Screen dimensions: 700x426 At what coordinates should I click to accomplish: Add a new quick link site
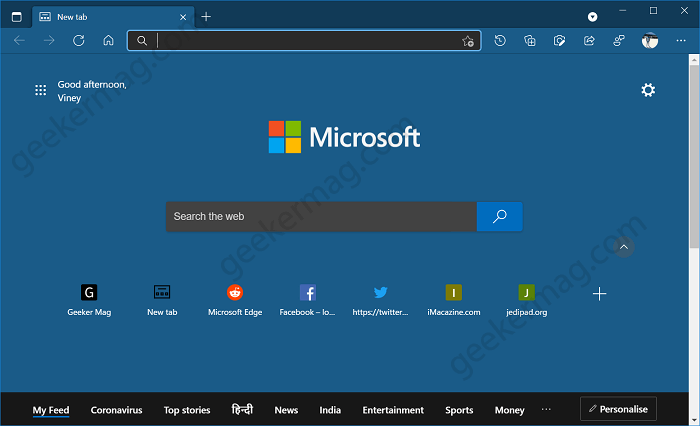click(x=599, y=294)
